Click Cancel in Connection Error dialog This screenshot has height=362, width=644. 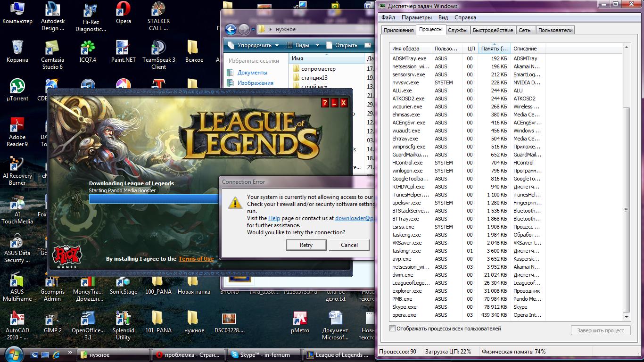click(x=349, y=245)
